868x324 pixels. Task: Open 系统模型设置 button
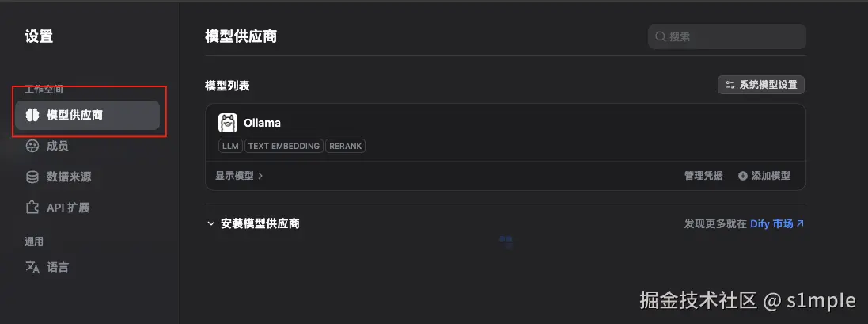(x=760, y=85)
